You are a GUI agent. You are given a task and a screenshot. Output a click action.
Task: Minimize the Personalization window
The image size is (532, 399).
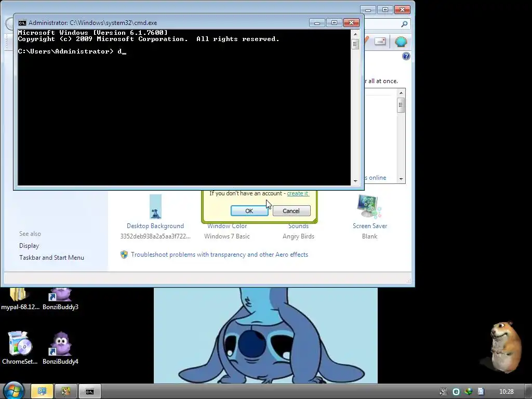pos(368,9)
